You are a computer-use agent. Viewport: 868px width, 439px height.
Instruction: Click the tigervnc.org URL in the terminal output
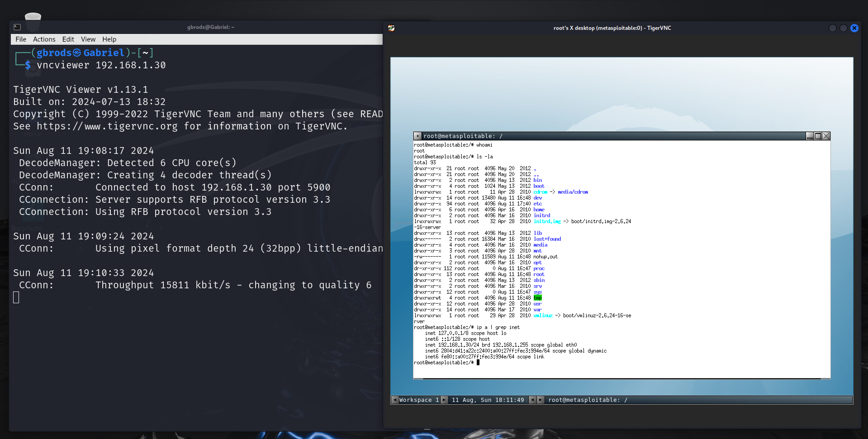pyautogui.click(x=107, y=126)
